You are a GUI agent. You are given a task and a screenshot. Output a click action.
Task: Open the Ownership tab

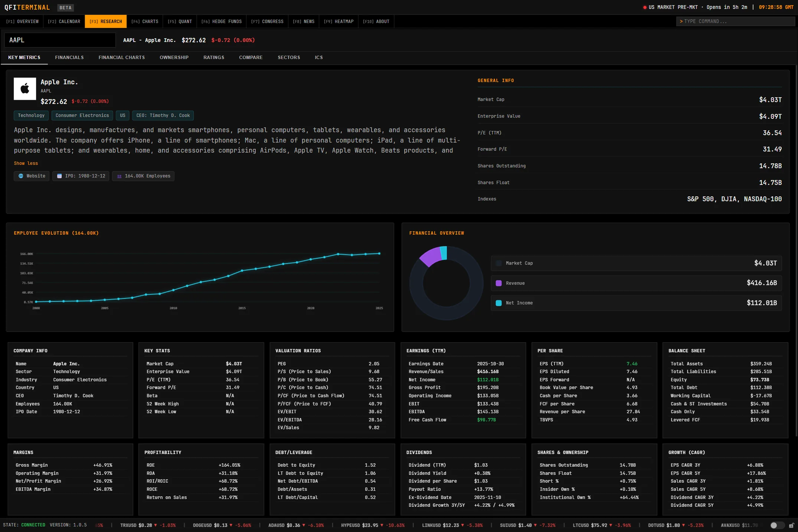[174, 58]
